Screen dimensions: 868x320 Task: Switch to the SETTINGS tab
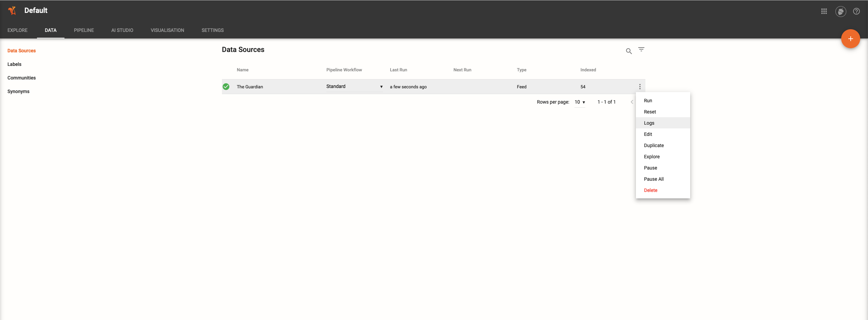(212, 30)
